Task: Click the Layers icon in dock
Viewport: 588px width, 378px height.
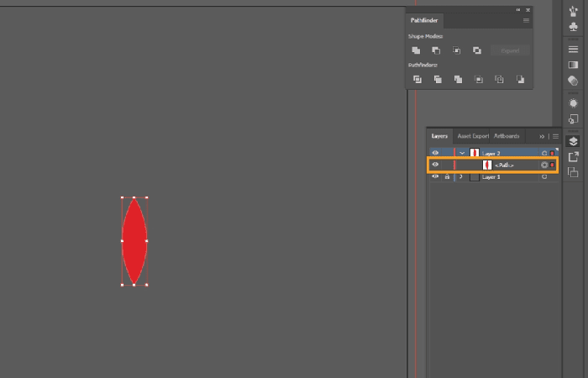Action: 573,141
